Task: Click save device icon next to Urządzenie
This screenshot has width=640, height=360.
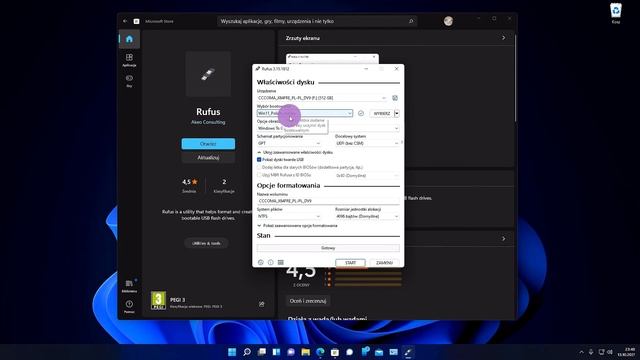Action: 395,98
